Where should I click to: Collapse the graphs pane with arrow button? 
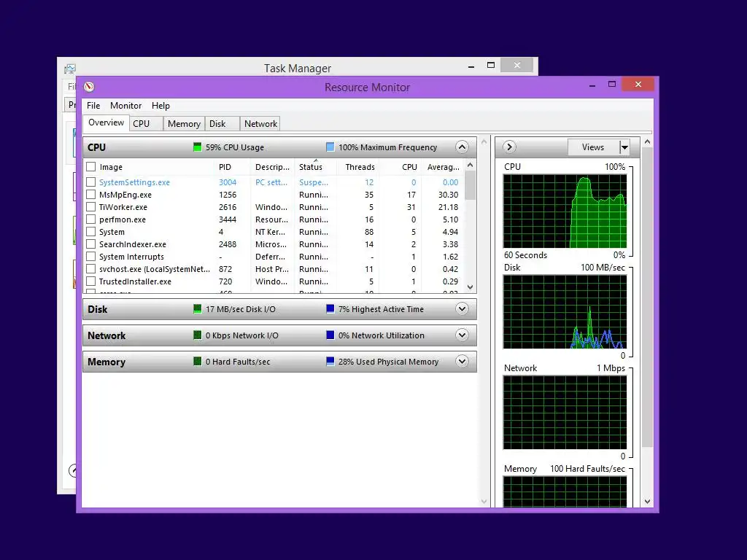(509, 147)
